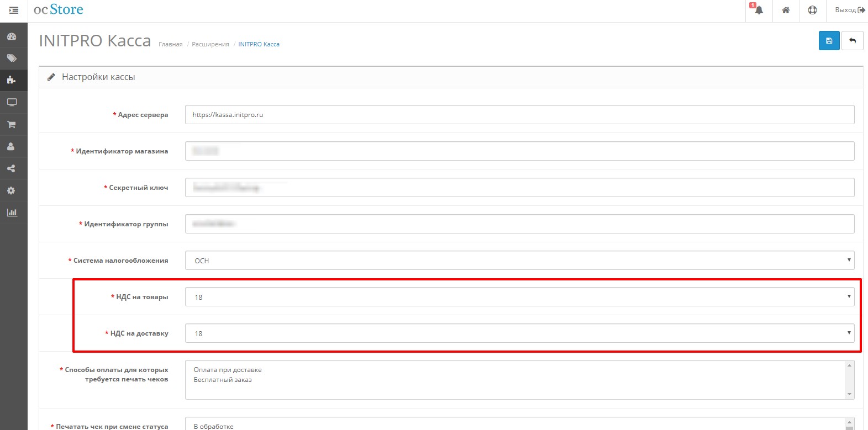
Task: Open the catalog tag sidebar icon
Action: 12,58
